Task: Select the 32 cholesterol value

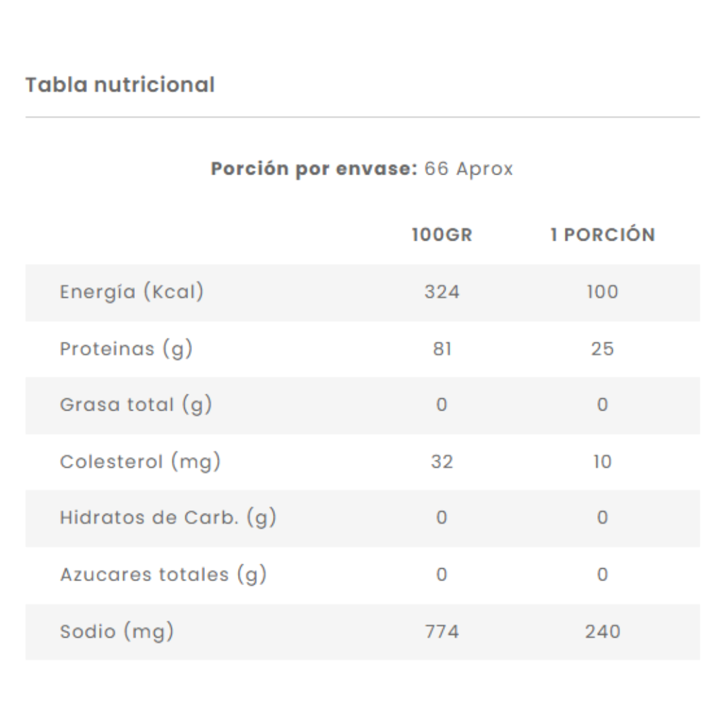Action: (442, 462)
